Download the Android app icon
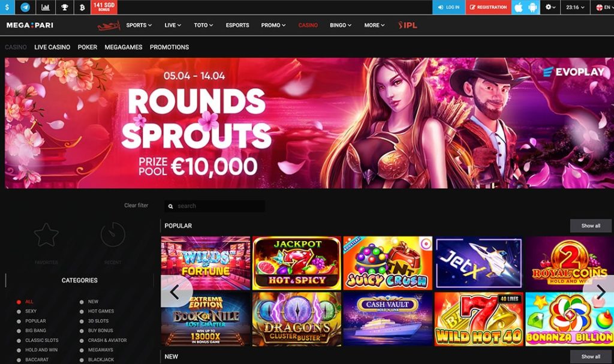The height and width of the screenshot is (364, 614). coord(532,7)
